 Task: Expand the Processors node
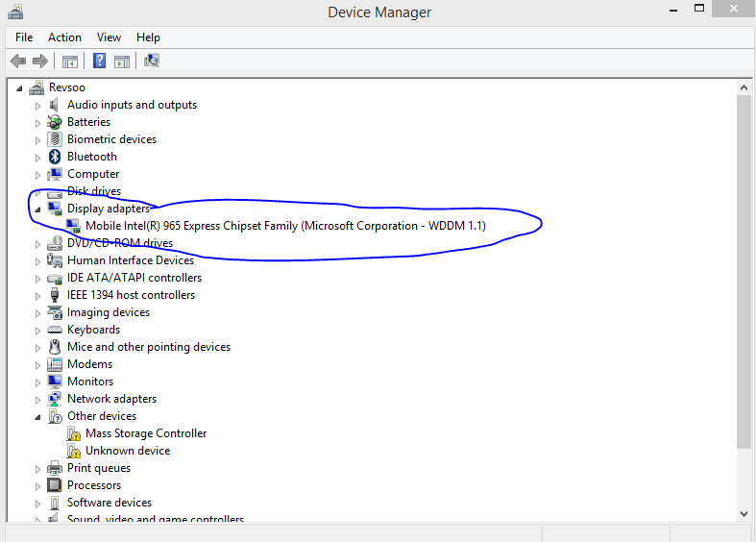[x=37, y=486]
